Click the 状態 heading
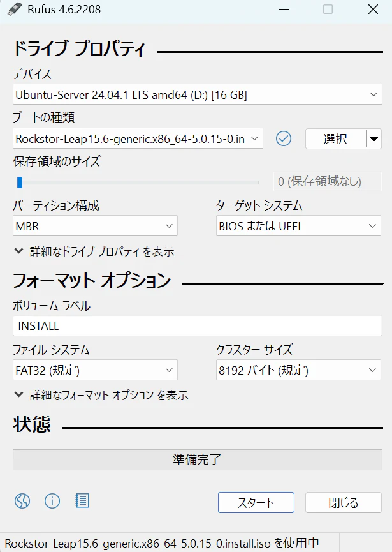 click(x=32, y=424)
